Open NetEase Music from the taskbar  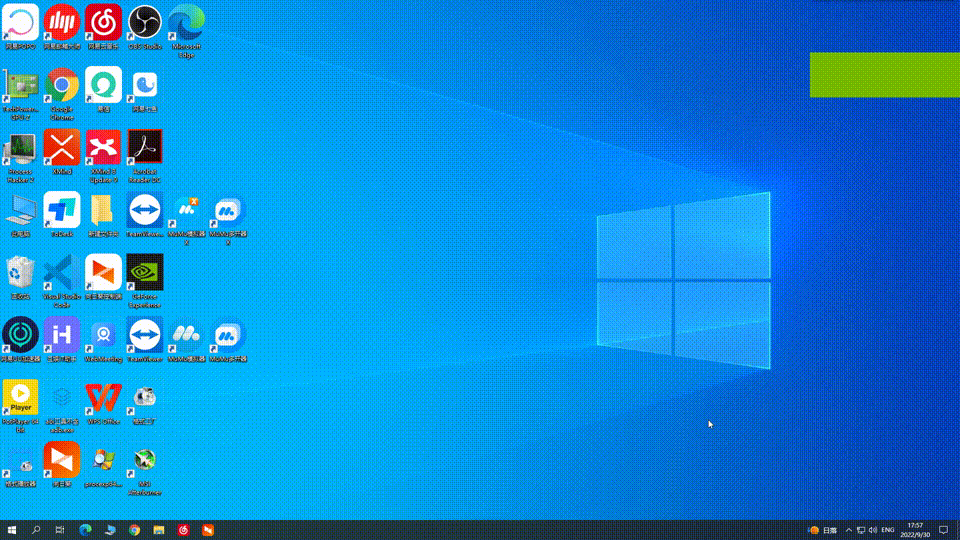183,530
